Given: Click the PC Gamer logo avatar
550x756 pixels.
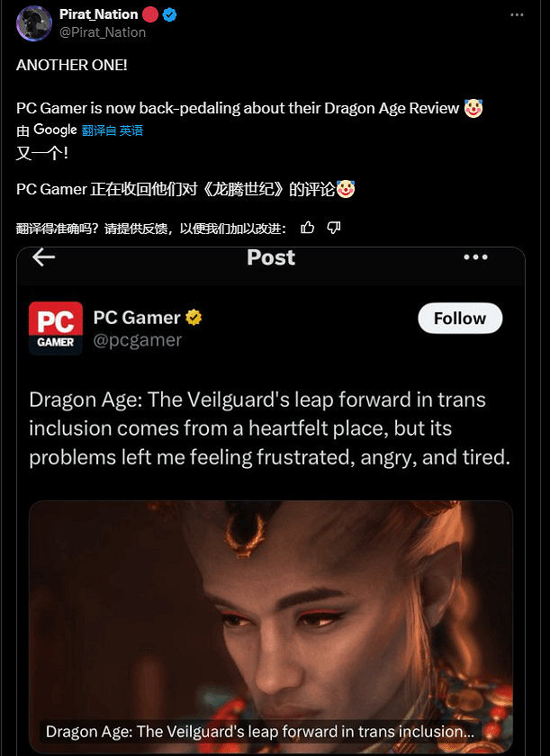Looking at the screenshot, I should [56, 328].
